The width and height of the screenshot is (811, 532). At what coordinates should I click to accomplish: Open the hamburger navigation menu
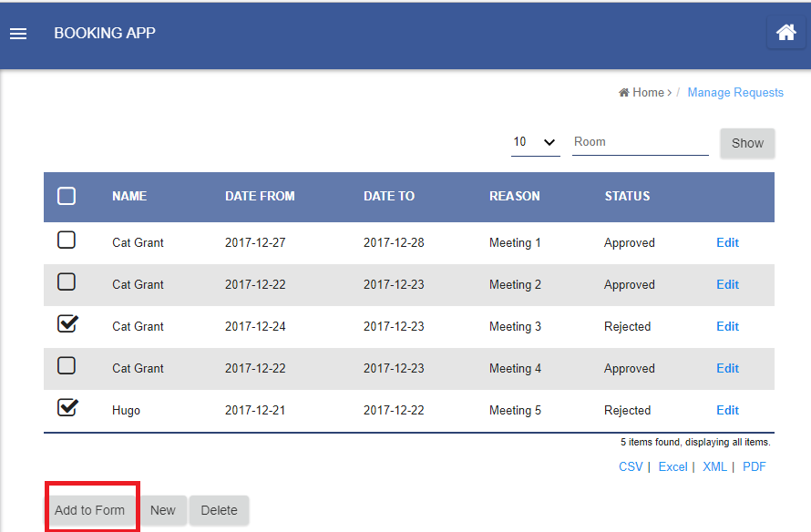(x=18, y=34)
